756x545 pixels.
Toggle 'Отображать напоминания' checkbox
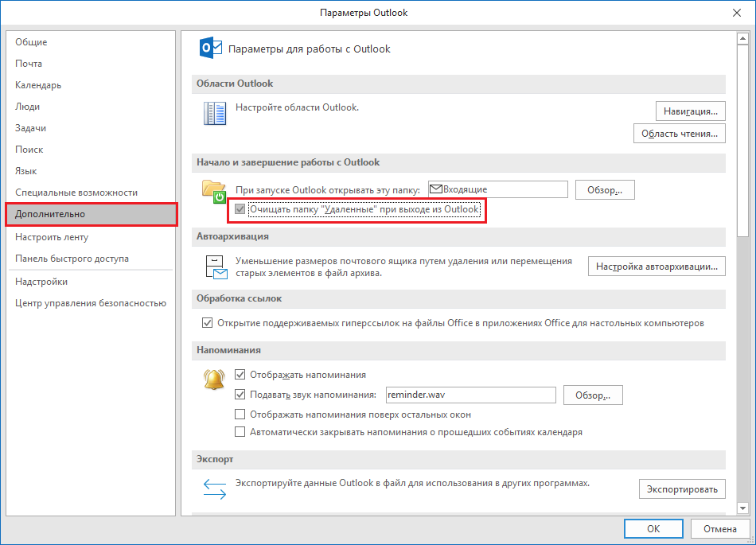pyautogui.click(x=240, y=375)
